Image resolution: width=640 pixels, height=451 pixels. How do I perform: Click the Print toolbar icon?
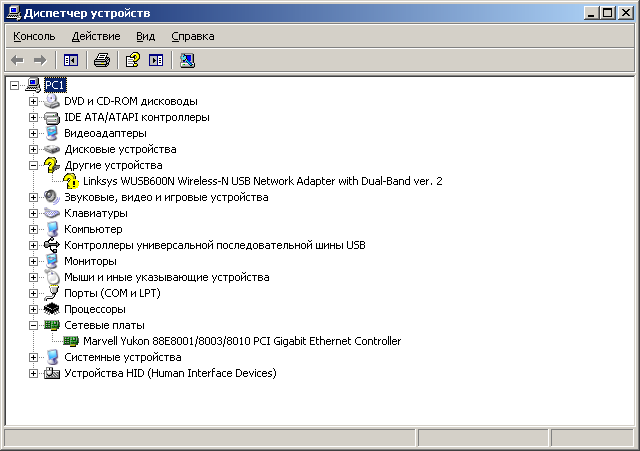102,60
